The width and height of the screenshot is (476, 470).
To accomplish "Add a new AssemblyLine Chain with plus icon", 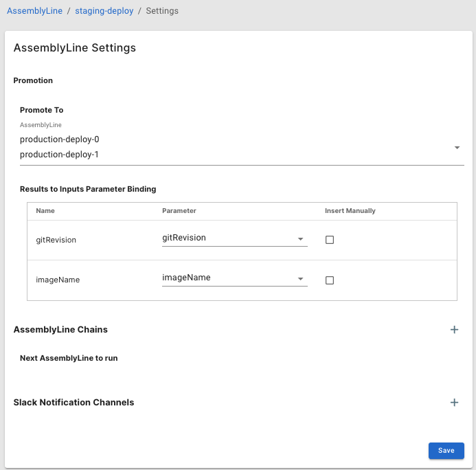I will coord(454,330).
